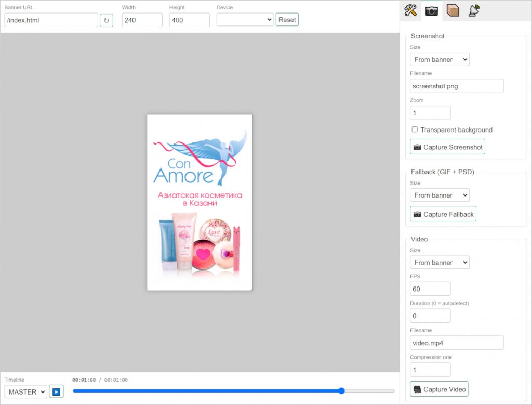The image size is (532, 405).
Task: Play the MASTER timeline
Action: point(56,392)
